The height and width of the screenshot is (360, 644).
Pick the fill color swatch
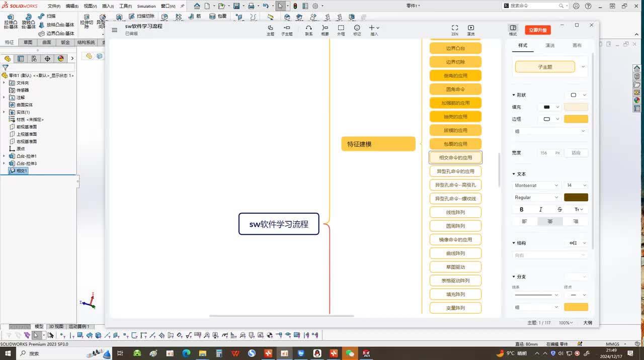tap(576, 107)
